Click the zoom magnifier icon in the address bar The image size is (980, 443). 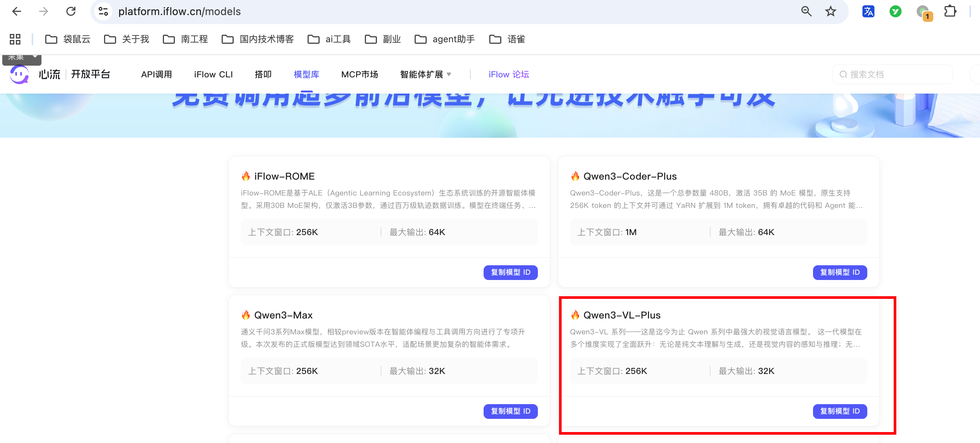point(806,11)
